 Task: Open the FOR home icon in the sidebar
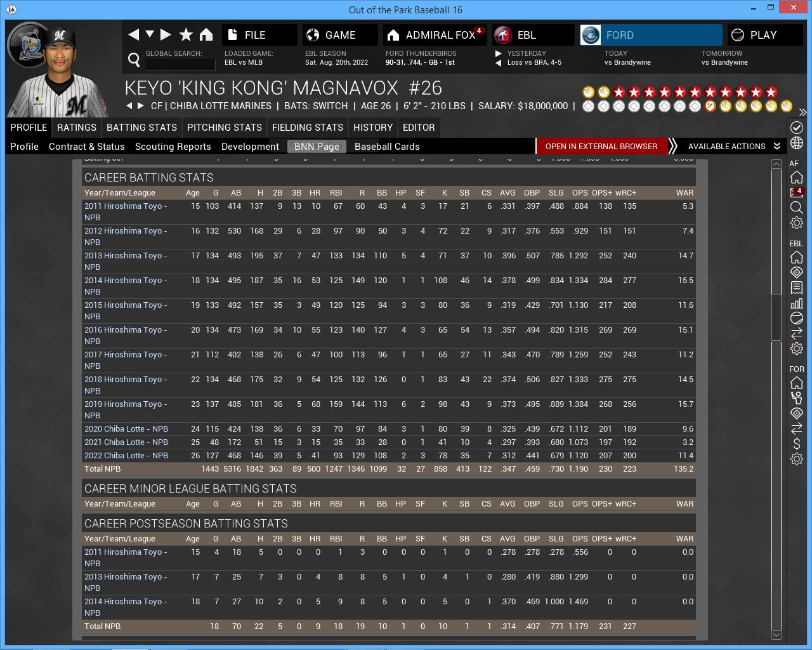pyautogui.click(x=797, y=383)
